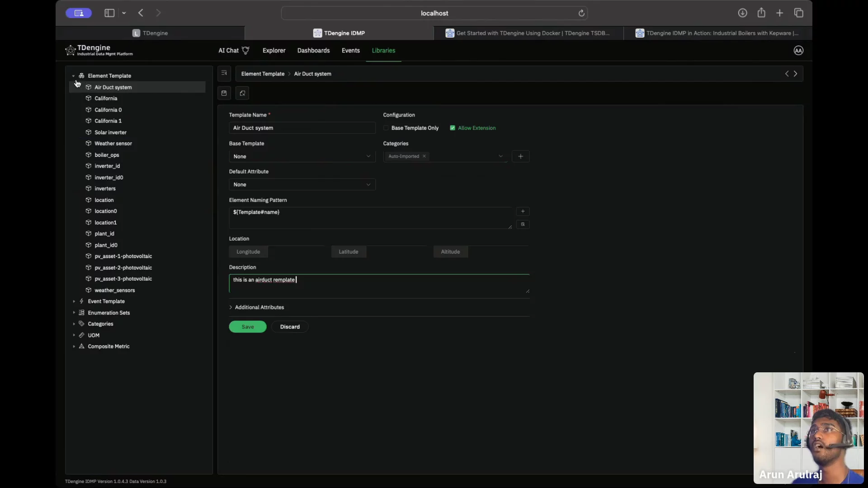The height and width of the screenshot is (488, 868).
Task: Go to next template using right chevron
Action: point(796,74)
